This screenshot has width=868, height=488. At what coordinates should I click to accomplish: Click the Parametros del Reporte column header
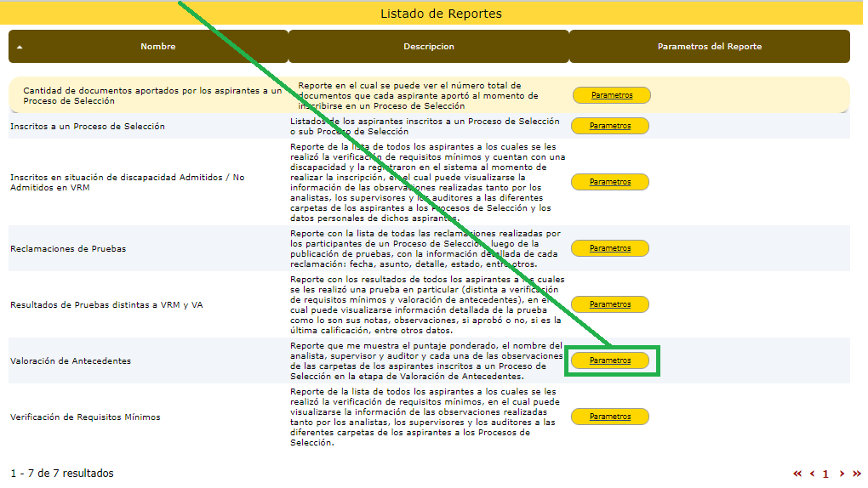click(709, 47)
